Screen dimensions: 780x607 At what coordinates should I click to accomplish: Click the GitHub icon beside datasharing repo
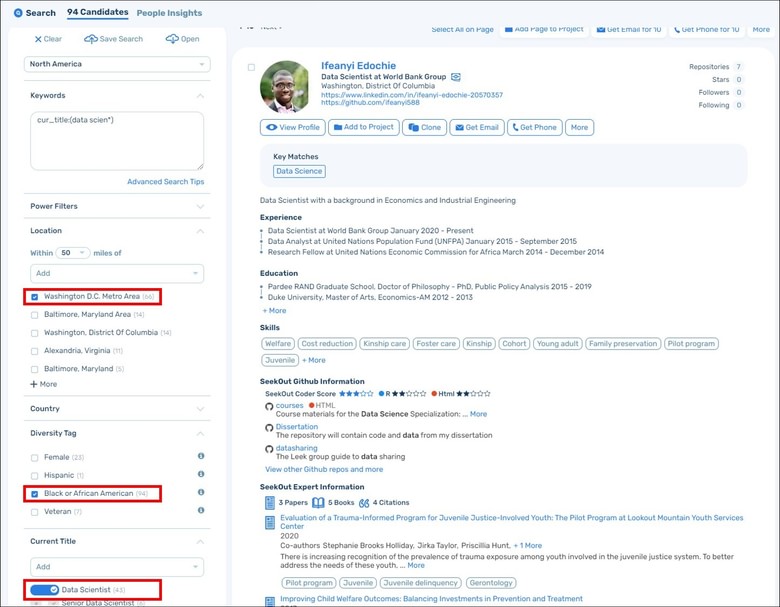(x=269, y=449)
